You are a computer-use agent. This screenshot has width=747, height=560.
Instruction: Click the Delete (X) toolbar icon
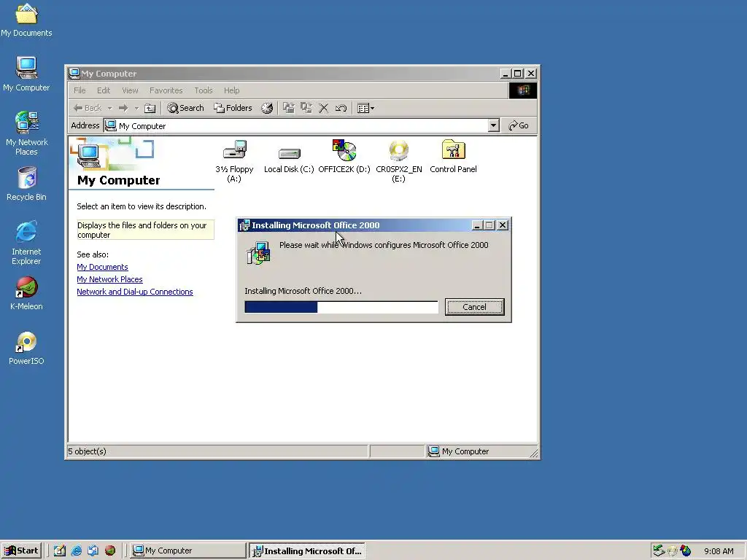[x=323, y=108]
